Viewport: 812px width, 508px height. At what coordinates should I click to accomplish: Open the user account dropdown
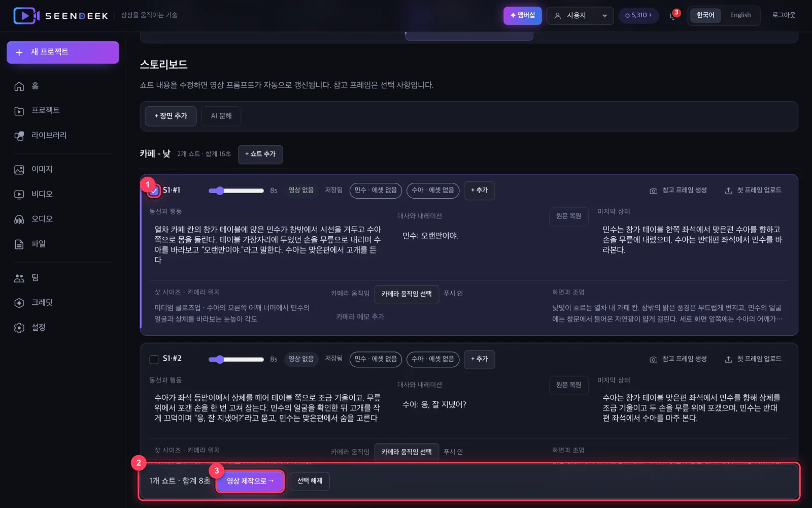(580, 16)
